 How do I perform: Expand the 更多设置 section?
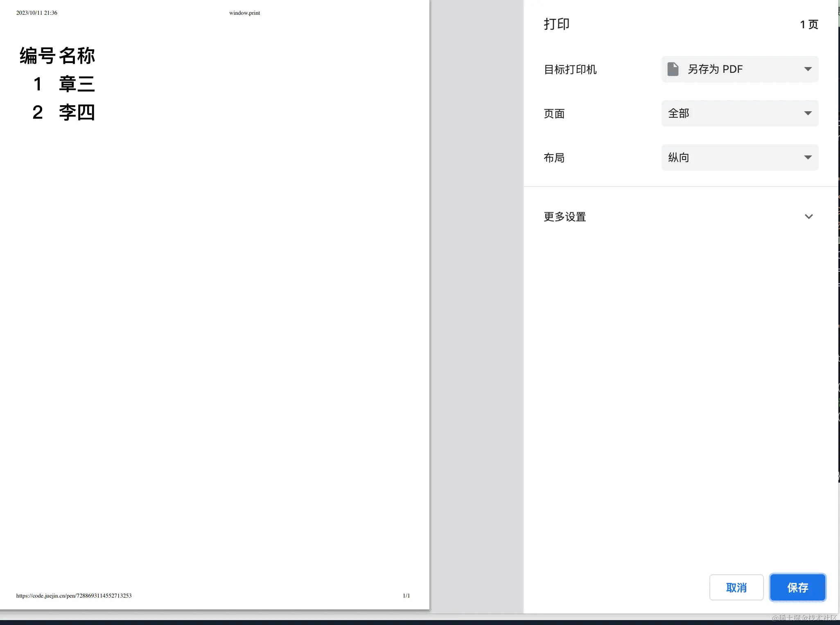pyautogui.click(x=565, y=217)
